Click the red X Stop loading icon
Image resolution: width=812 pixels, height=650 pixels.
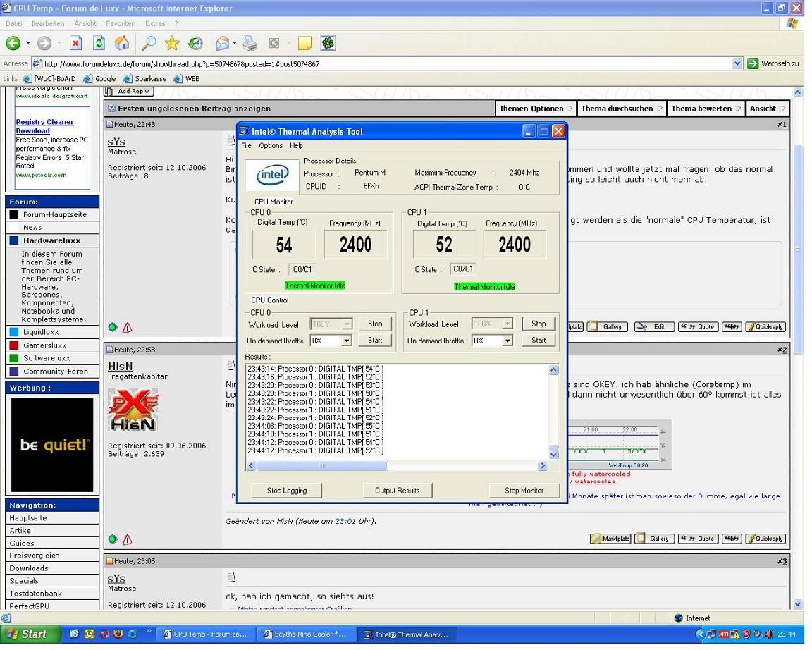coord(75,44)
